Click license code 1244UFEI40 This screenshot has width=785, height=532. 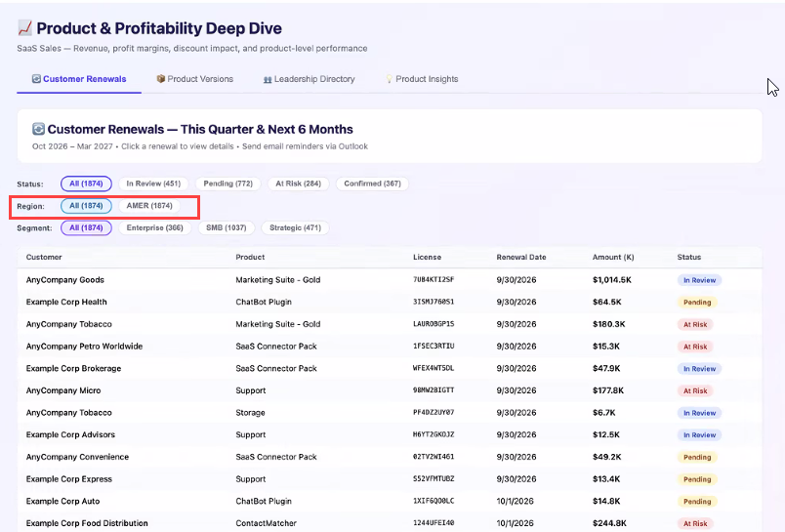[x=434, y=523]
